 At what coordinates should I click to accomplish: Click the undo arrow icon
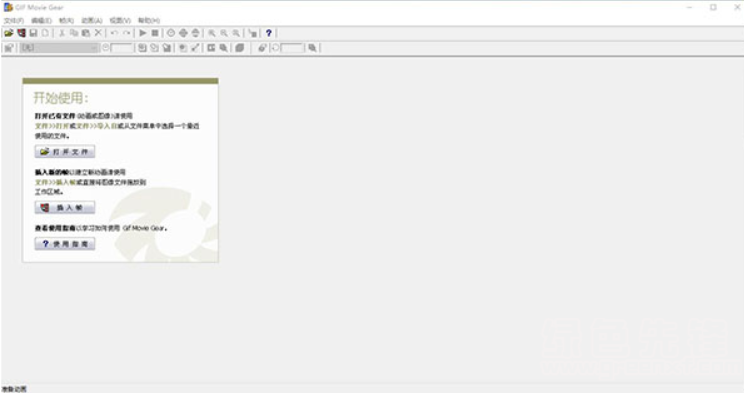114,33
